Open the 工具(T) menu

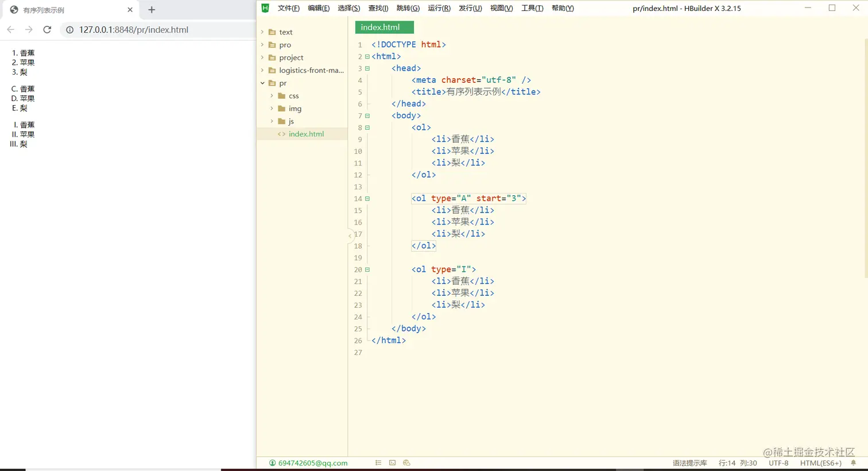pyautogui.click(x=532, y=8)
